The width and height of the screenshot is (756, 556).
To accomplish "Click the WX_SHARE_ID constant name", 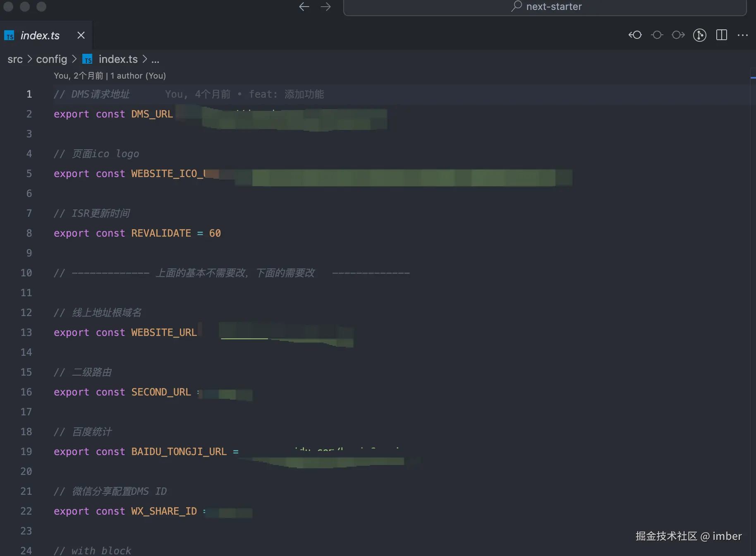I will (x=164, y=511).
